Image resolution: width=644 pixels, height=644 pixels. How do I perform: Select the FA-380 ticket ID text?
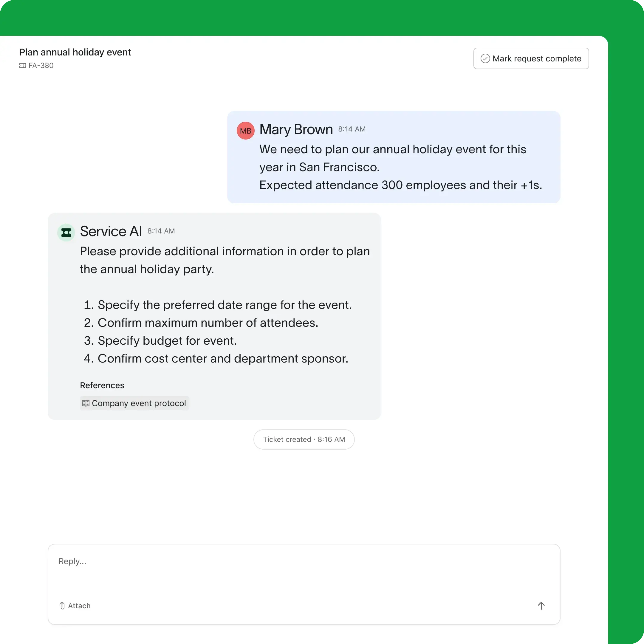point(41,66)
